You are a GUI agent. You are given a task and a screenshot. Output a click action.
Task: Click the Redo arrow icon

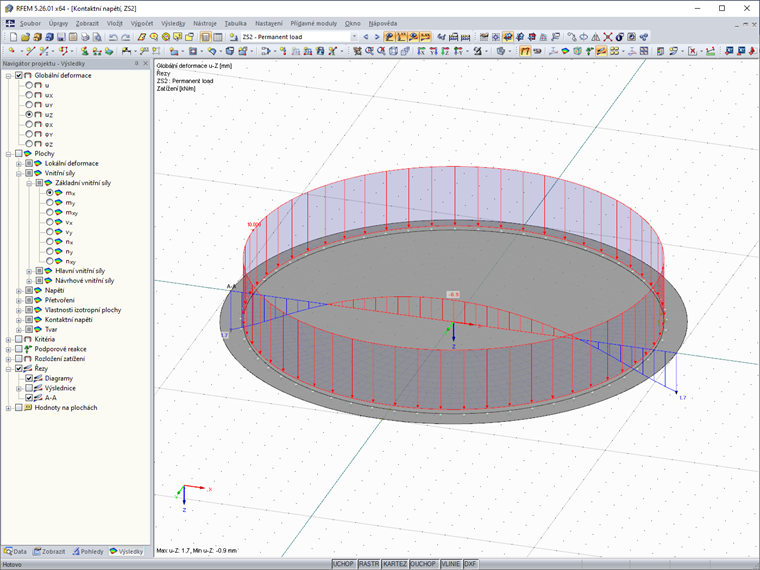pos(126,37)
